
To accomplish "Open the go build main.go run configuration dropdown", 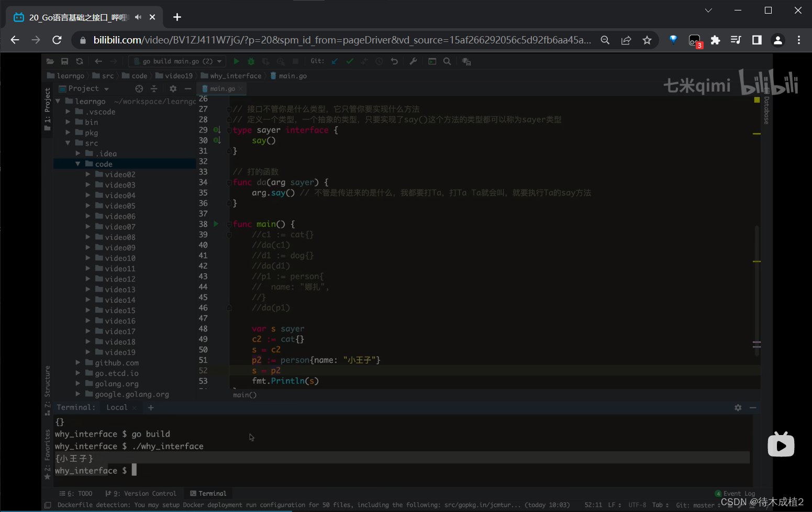I will (x=177, y=61).
